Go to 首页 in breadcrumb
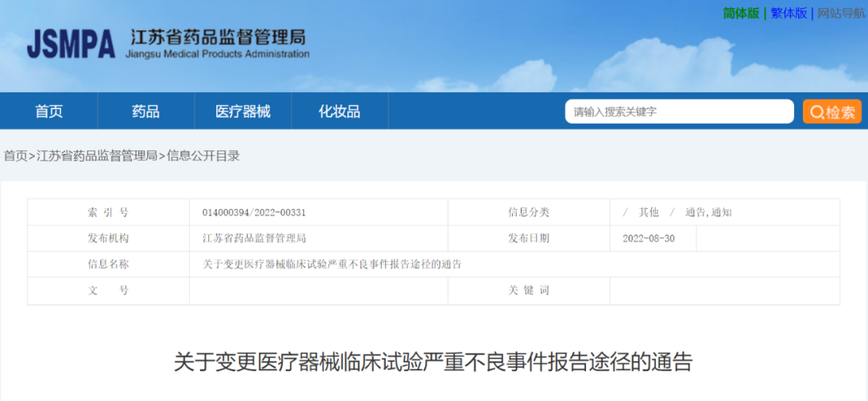 pyautogui.click(x=15, y=156)
